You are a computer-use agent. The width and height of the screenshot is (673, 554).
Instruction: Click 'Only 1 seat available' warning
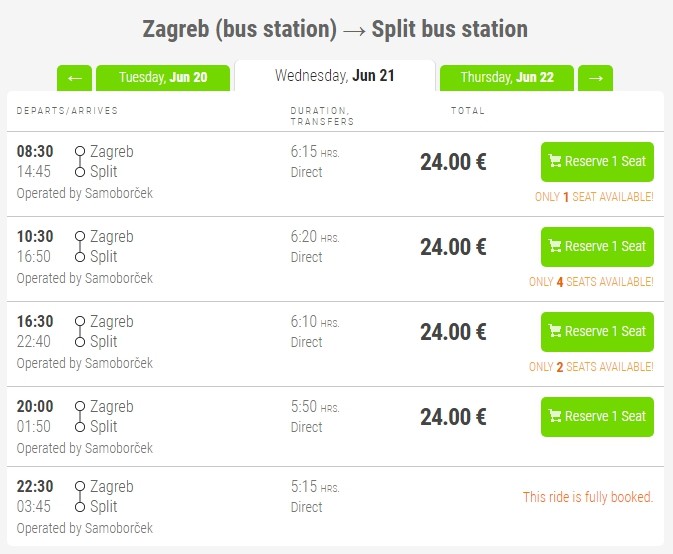click(594, 197)
